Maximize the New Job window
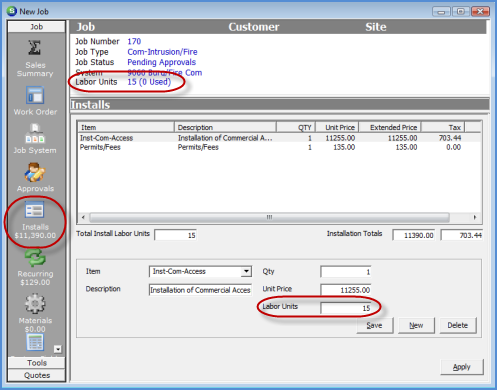Image resolution: width=497 pixels, height=390 pixels. [461, 12]
